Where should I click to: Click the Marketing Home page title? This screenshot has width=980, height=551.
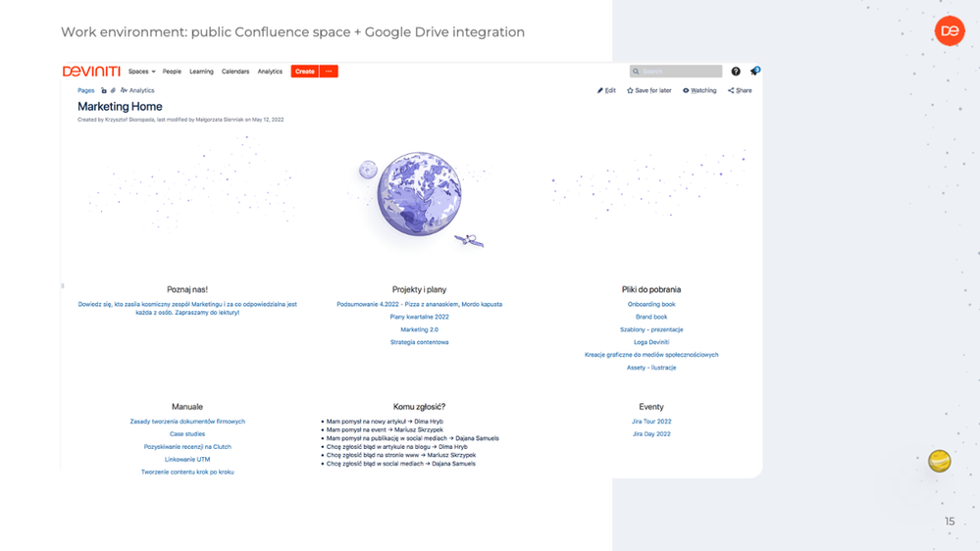pos(120,107)
